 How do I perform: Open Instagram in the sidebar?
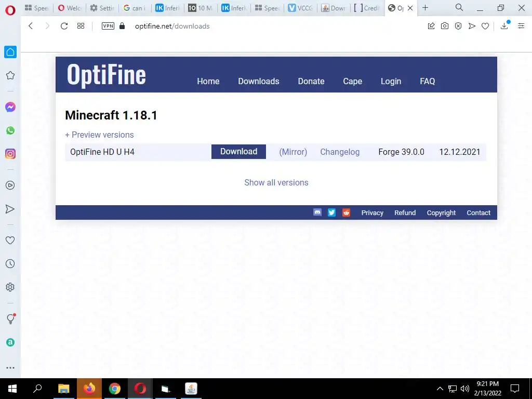tap(10, 154)
